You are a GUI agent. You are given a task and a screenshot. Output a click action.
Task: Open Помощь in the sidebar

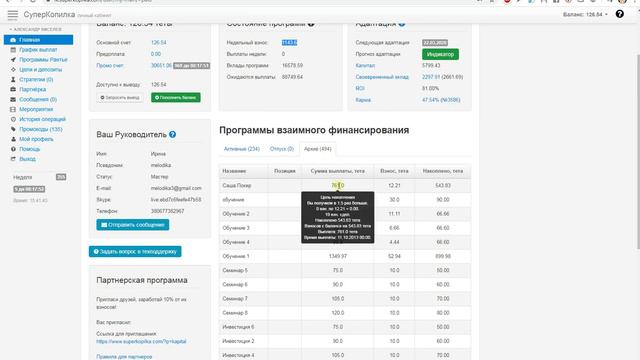(29, 149)
